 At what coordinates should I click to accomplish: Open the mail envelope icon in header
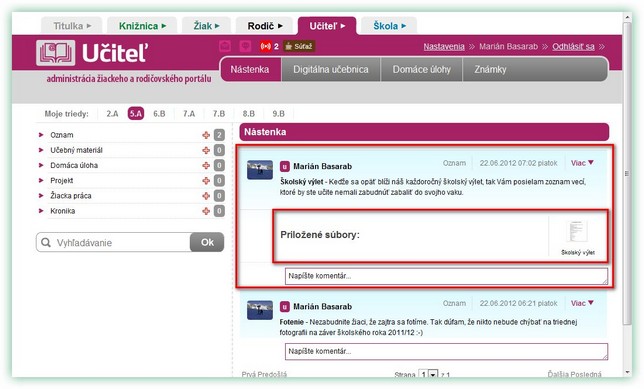[x=225, y=46]
